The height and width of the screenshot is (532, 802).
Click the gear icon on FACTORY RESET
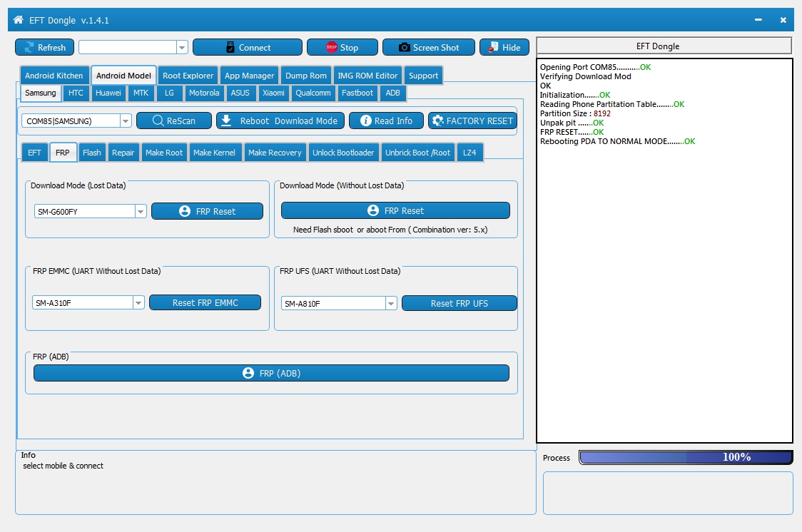click(x=438, y=121)
